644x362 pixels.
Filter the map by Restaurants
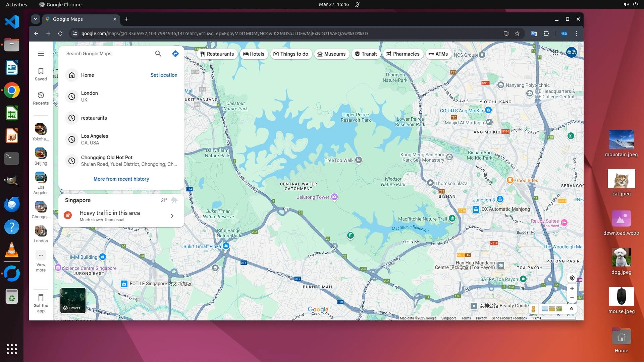[217, 54]
